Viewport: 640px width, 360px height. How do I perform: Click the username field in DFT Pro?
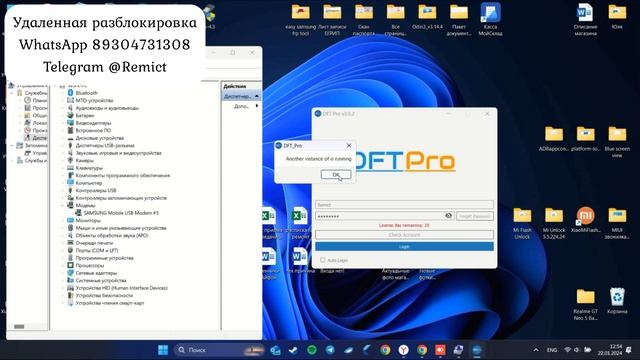point(404,204)
